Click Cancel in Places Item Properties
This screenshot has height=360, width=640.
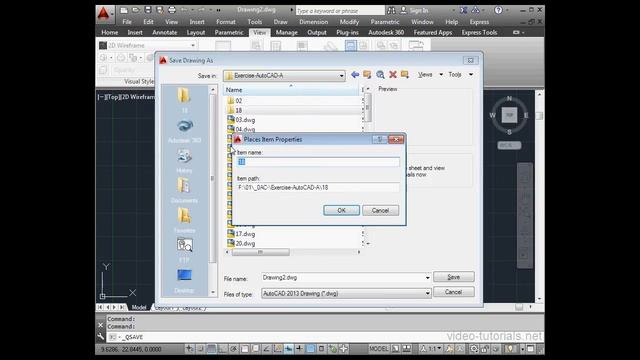coord(380,210)
